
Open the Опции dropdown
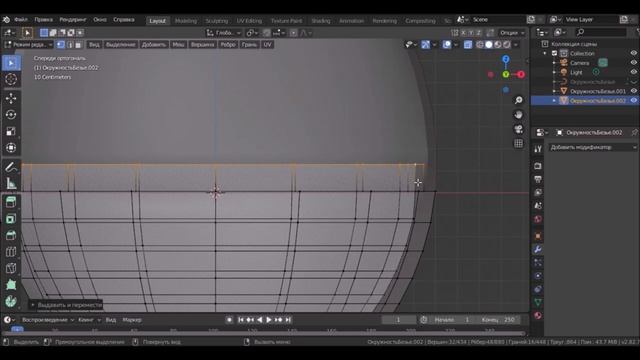(512, 33)
